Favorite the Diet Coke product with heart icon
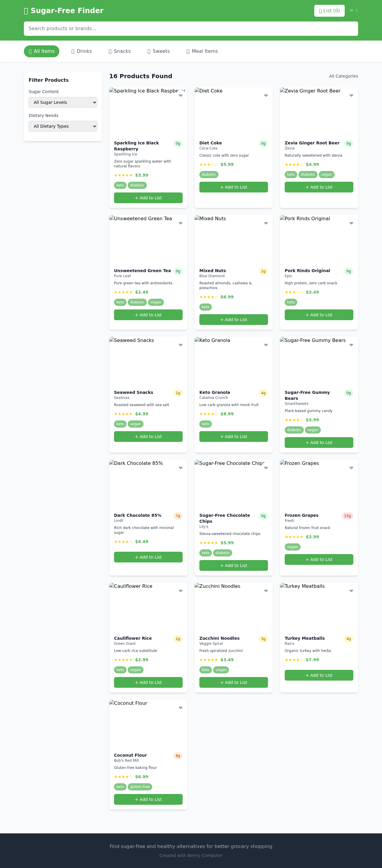Screen dimensions: 382x868 click(266, 96)
